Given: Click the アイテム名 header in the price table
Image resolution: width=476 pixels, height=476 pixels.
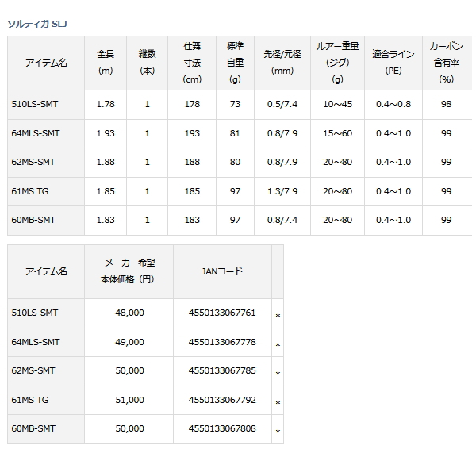Looking at the screenshot, I should [46, 271].
